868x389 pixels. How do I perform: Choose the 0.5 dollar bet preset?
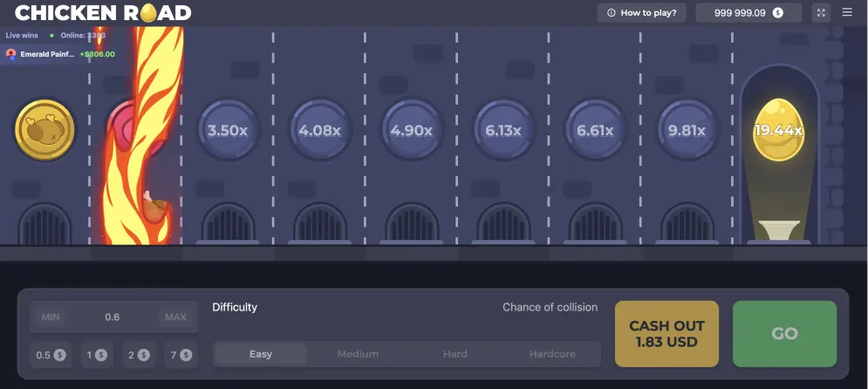click(51, 355)
